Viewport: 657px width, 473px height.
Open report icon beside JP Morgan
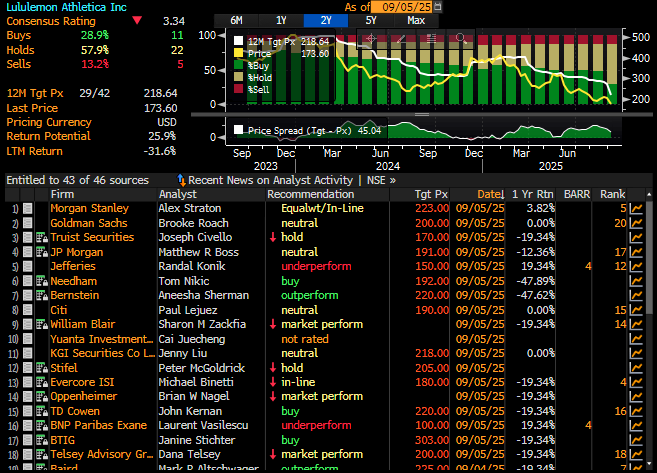point(41,252)
